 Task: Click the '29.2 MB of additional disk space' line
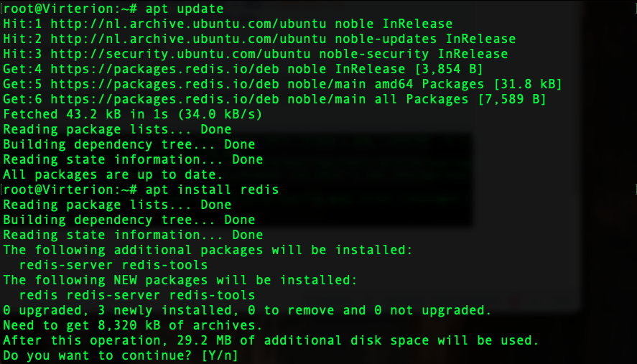(271, 340)
